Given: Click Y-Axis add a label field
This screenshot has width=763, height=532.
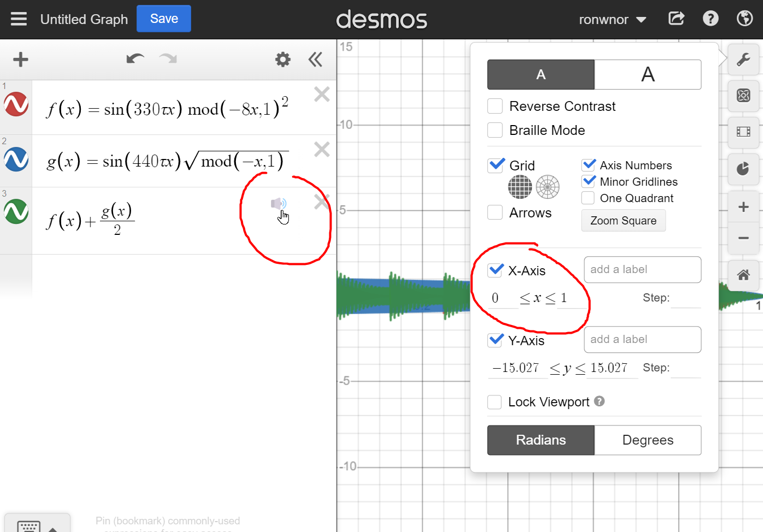Looking at the screenshot, I should (642, 340).
